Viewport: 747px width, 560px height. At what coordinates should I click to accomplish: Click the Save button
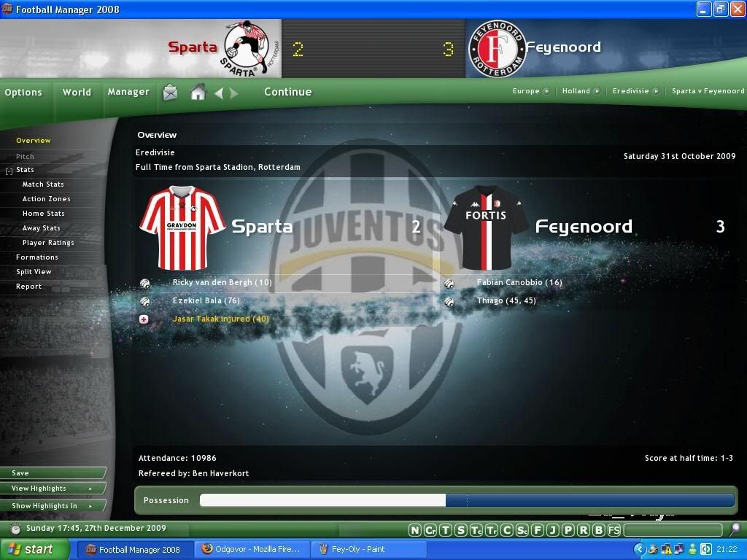click(53, 472)
